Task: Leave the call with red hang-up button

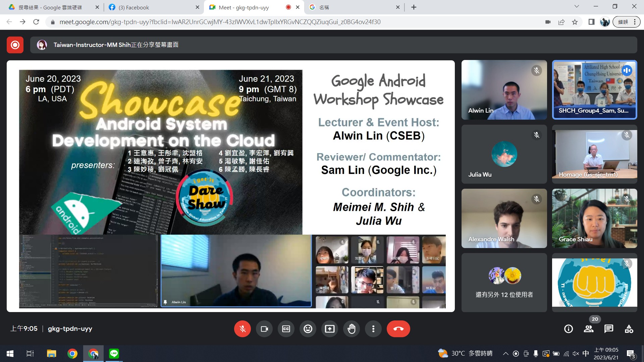Action: (398, 329)
